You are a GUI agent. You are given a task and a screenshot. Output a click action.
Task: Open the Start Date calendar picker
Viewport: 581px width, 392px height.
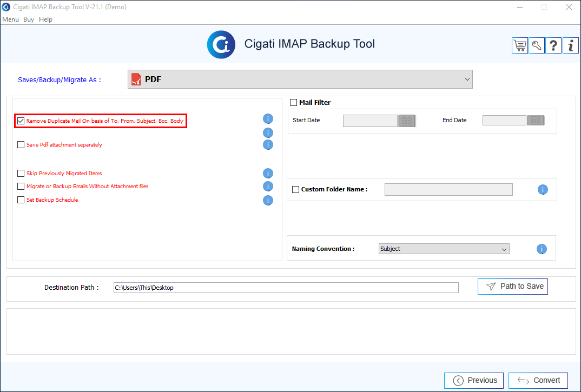tap(407, 121)
